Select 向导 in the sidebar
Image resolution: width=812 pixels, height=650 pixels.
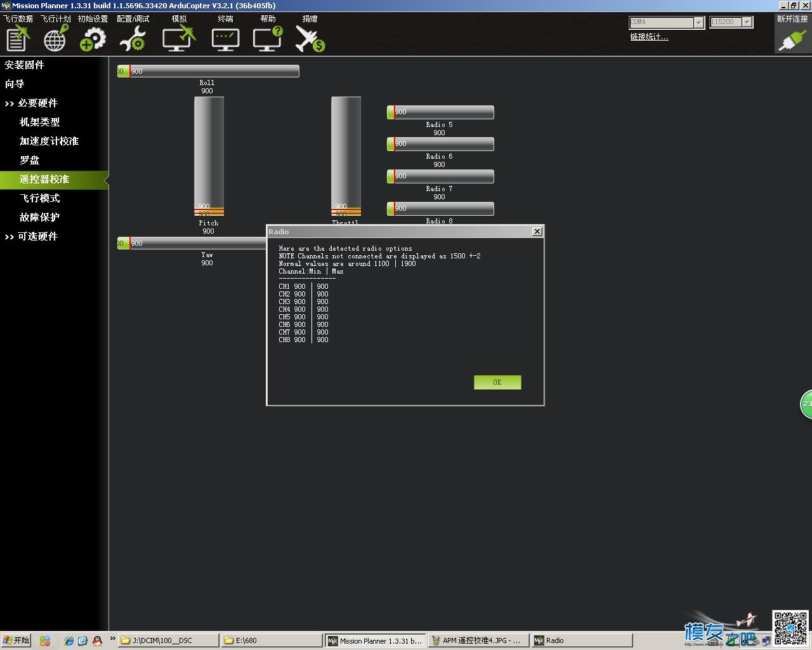pyautogui.click(x=14, y=84)
